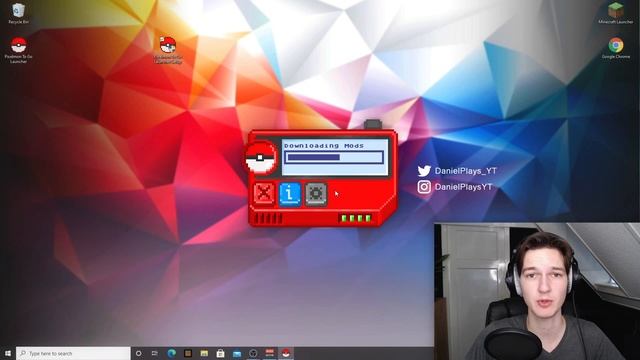Click the 'Downloading Mods' status text
The width and height of the screenshot is (640, 360).
pyautogui.click(x=324, y=145)
